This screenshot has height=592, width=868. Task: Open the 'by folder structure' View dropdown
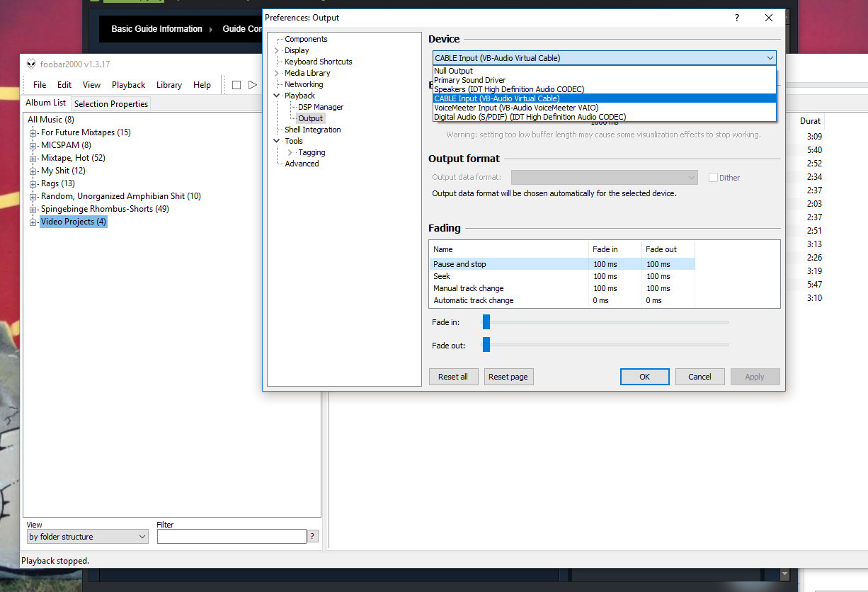(87, 537)
